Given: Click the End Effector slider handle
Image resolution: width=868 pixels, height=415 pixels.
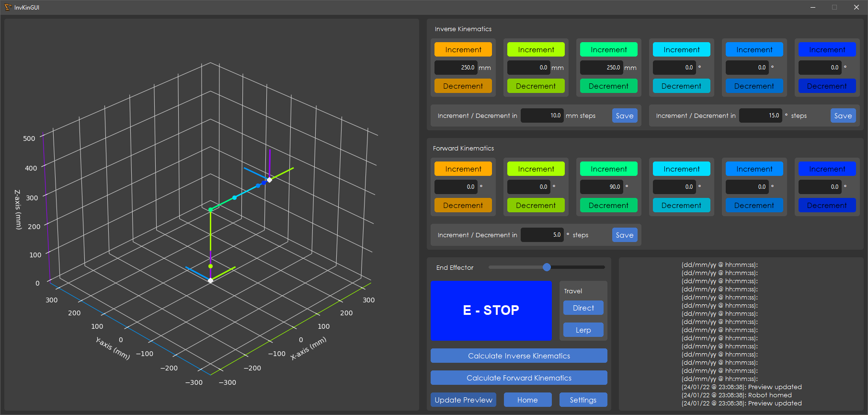Looking at the screenshot, I should (547, 267).
